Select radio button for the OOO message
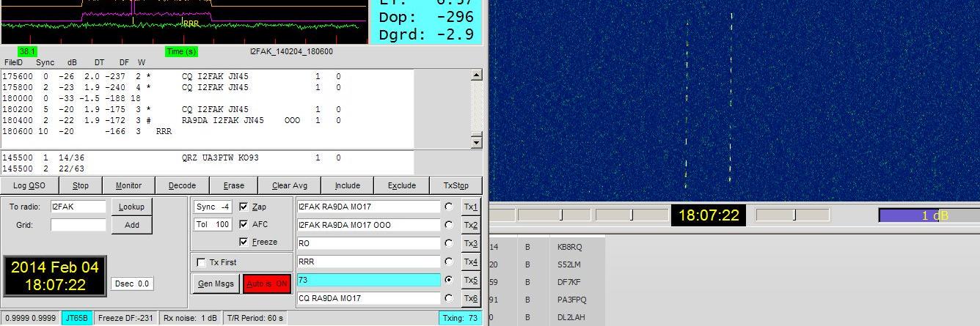 click(449, 225)
